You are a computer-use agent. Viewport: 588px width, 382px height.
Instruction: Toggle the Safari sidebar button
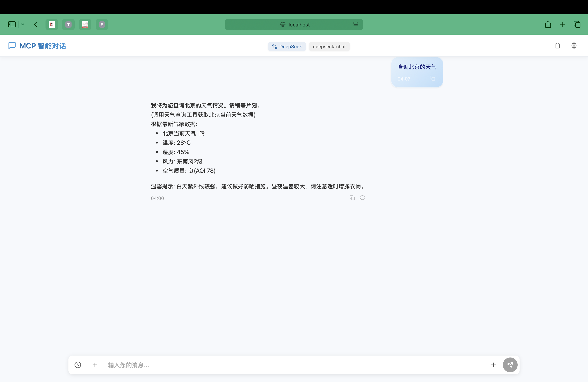[x=12, y=24]
